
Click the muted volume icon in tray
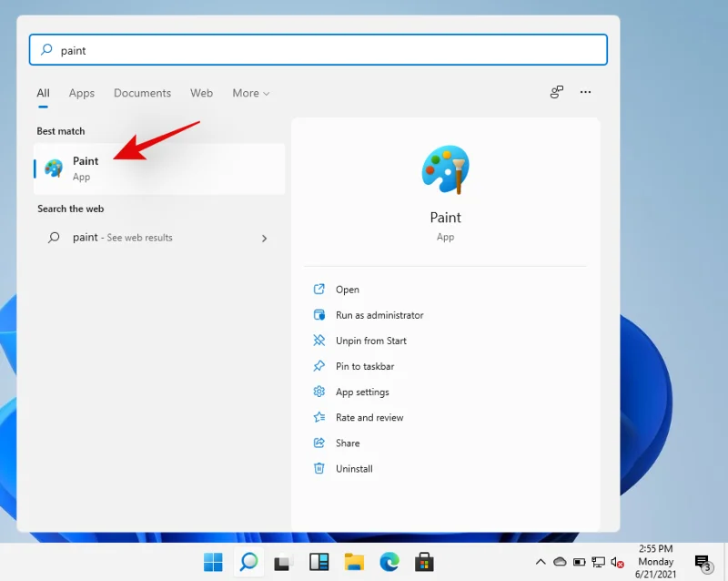(x=617, y=562)
